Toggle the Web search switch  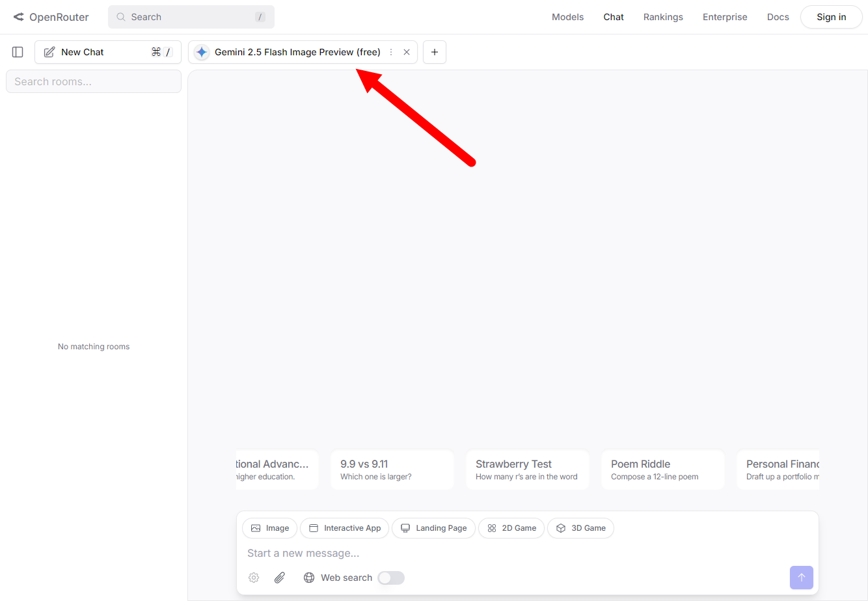point(391,578)
